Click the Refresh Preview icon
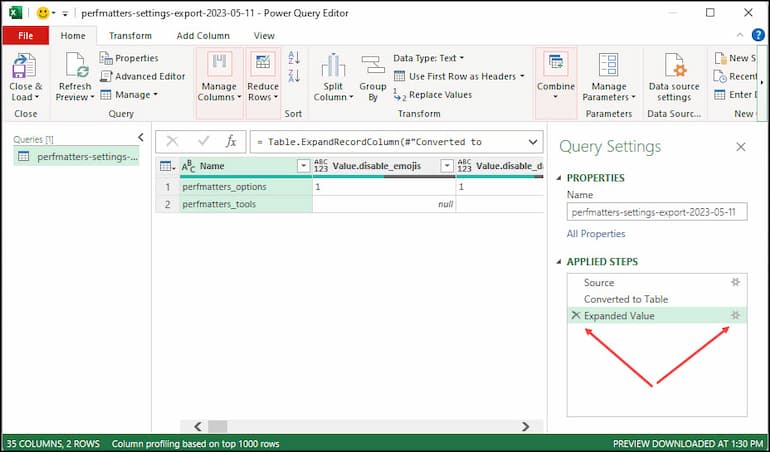Screen dimensions: 770x452 point(77,65)
